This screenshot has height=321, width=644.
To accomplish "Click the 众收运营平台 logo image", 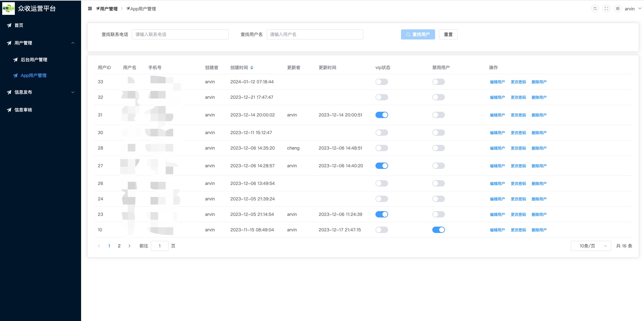I will click(x=9, y=9).
